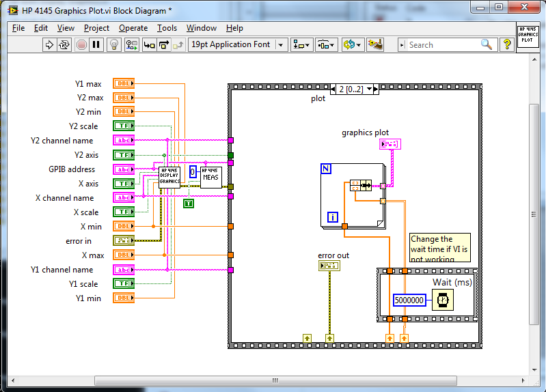Image resolution: width=546 pixels, height=392 pixels.
Task: Click HP 4145 Display Graphics subVI
Action: coord(169,178)
